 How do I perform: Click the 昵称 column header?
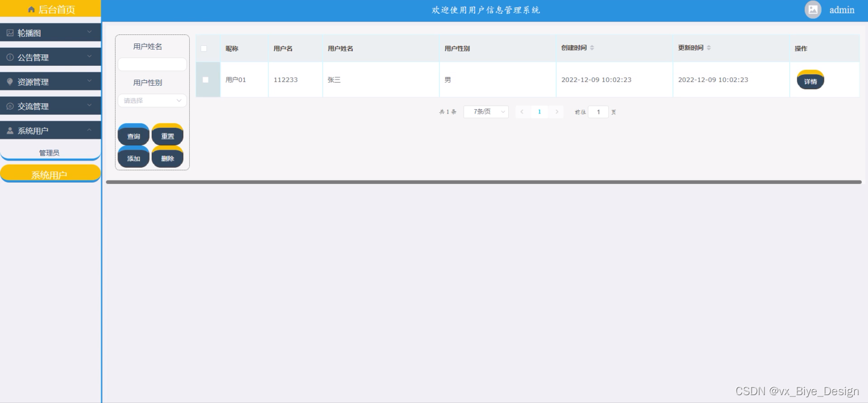[x=232, y=48]
